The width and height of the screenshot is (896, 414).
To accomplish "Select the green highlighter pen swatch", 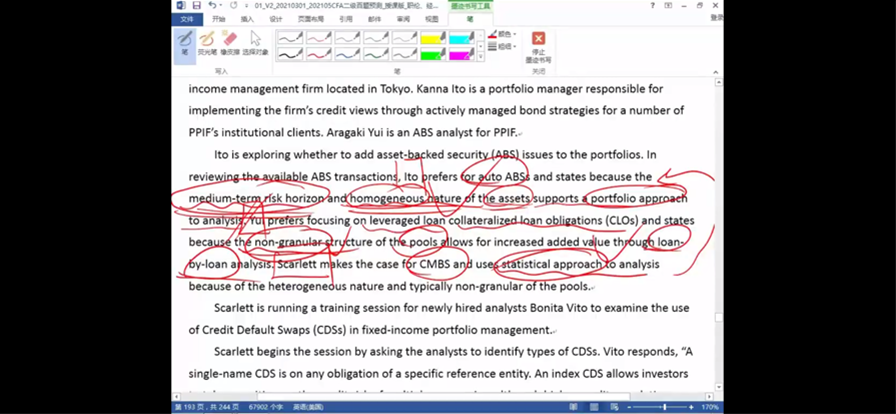I will pyautogui.click(x=433, y=54).
